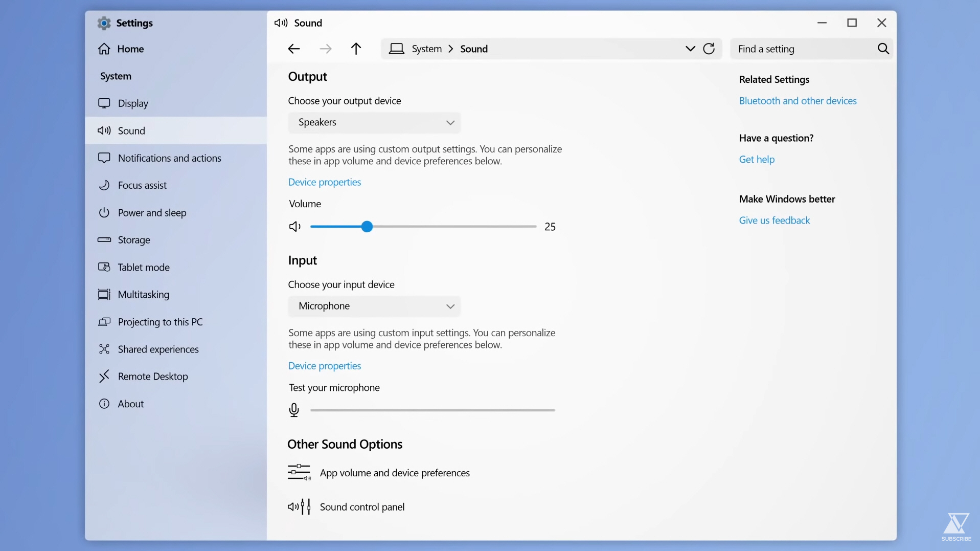Expand the Microphone input device dropdown

pos(374,306)
